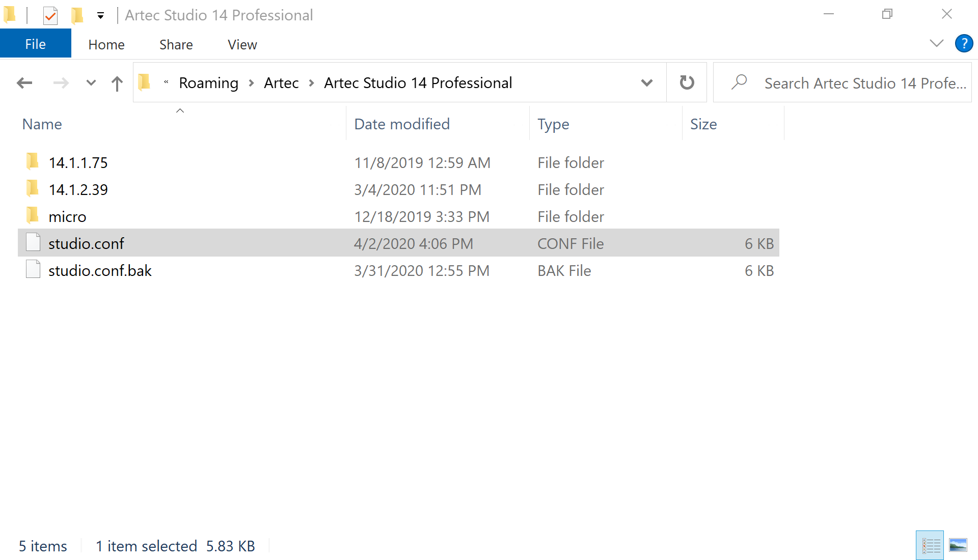Switch to the View ribbon tab
This screenshot has height=560, width=978.
[x=242, y=45]
